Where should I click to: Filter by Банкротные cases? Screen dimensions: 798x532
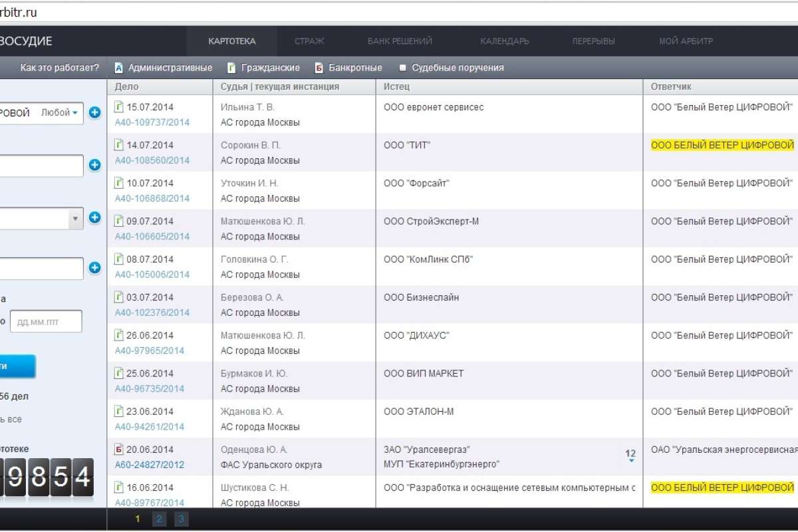[x=348, y=67]
